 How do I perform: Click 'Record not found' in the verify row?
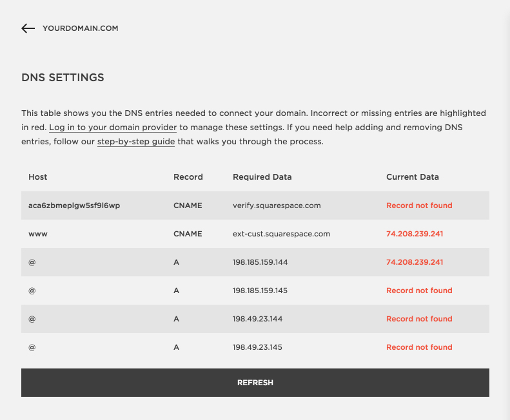(x=419, y=205)
